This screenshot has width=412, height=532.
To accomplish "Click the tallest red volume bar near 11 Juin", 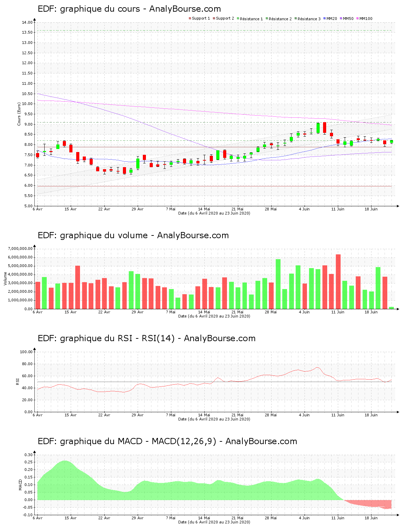I will (x=338, y=281).
